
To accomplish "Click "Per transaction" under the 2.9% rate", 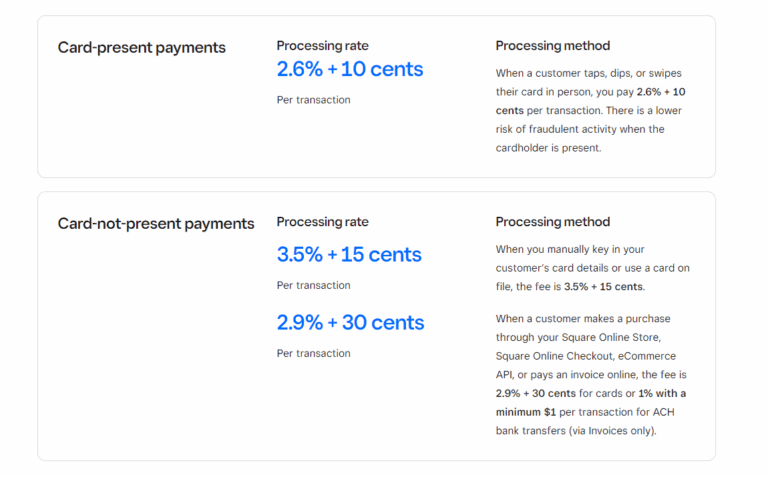I will click(313, 353).
